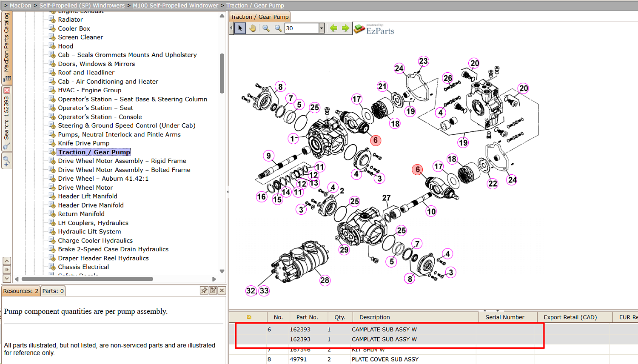Open the Radiator tree item
Image resolution: width=638 pixels, height=364 pixels.
coord(71,20)
